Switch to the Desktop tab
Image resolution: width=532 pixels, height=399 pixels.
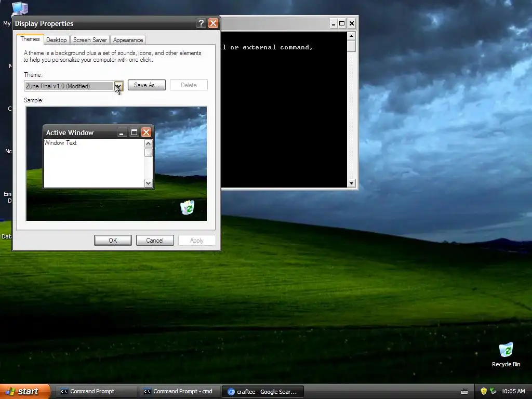click(x=56, y=40)
